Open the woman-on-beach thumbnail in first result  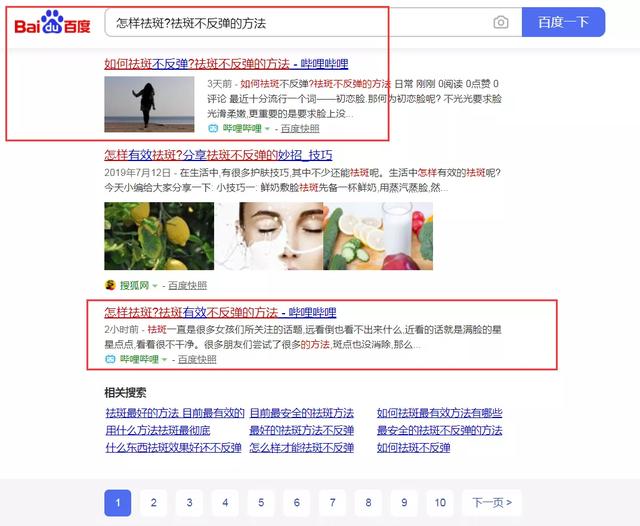(x=149, y=103)
